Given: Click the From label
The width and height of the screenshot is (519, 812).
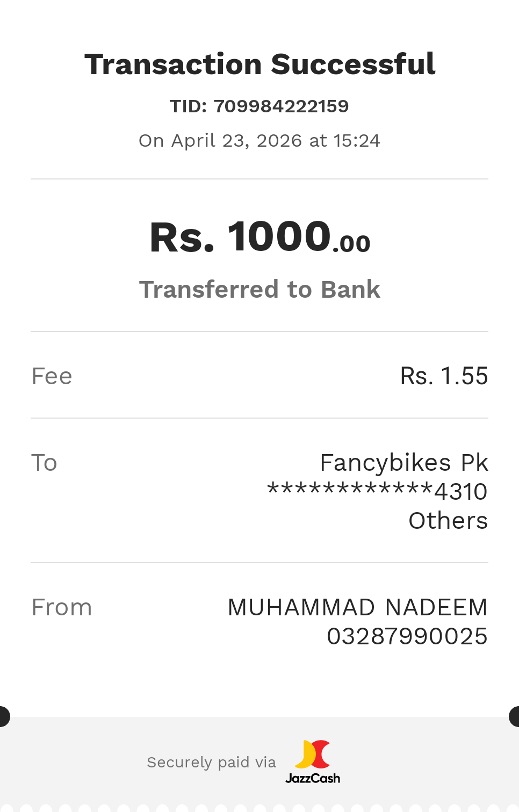Looking at the screenshot, I should tap(62, 607).
